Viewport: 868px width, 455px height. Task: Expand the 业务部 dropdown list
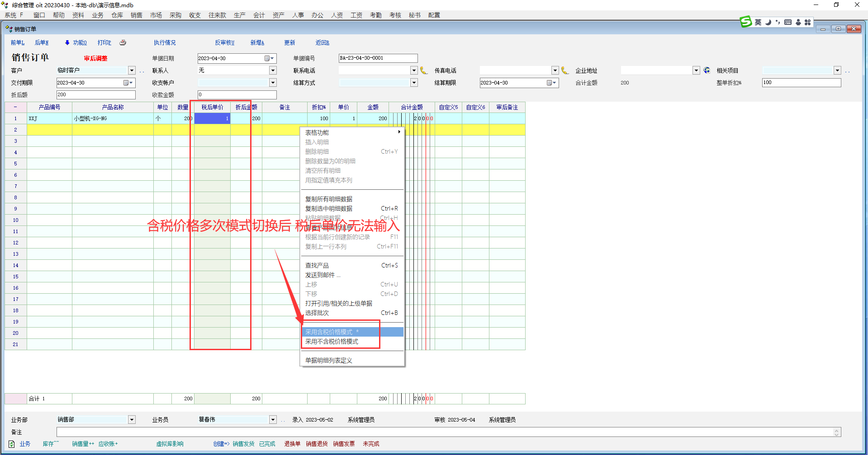coord(132,420)
